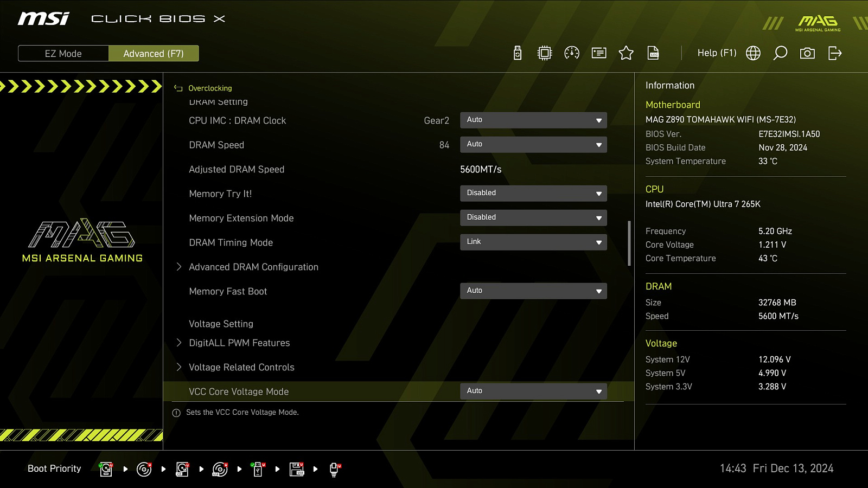Screen dimensions: 868x488
Task: Expand Advanced DRAM Configuration
Action: 253,267
